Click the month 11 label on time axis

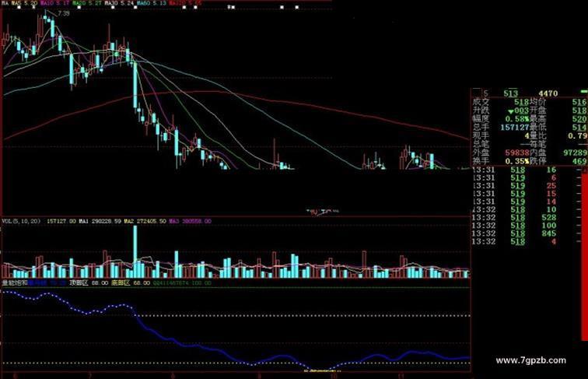(401, 376)
